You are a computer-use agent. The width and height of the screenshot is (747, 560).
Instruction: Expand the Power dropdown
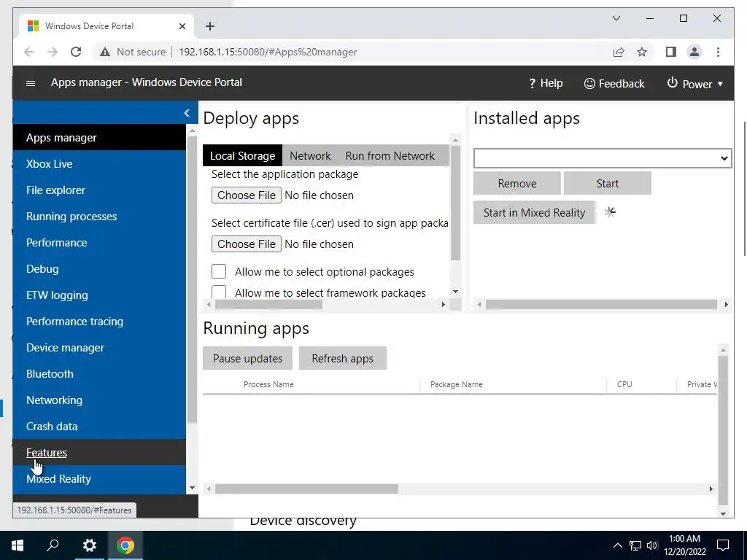[695, 84]
